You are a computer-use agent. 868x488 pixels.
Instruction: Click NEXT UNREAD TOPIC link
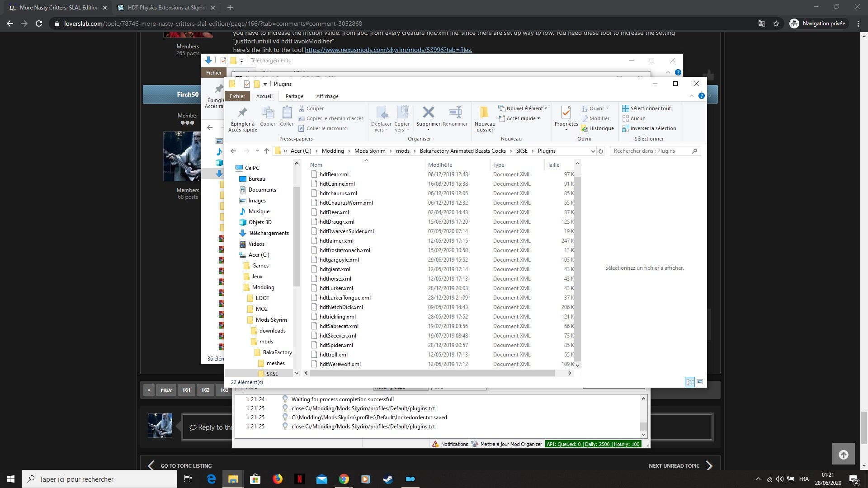point(681,466)
